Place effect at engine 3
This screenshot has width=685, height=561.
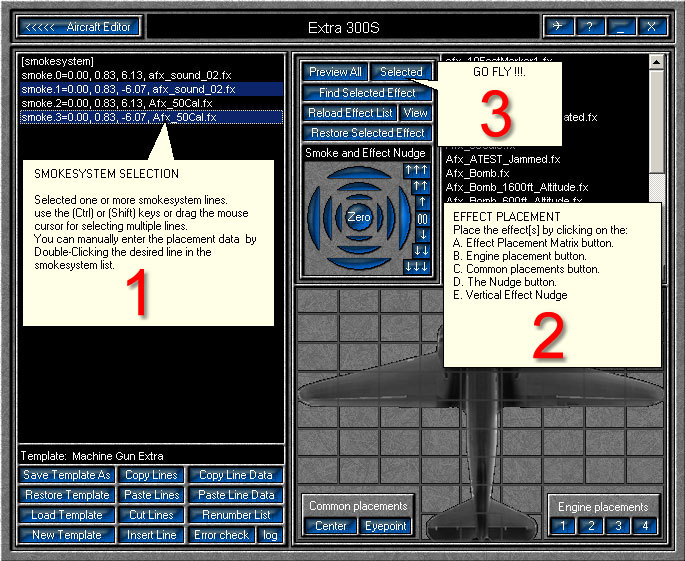pyautogui.click(x=618, y=526)
